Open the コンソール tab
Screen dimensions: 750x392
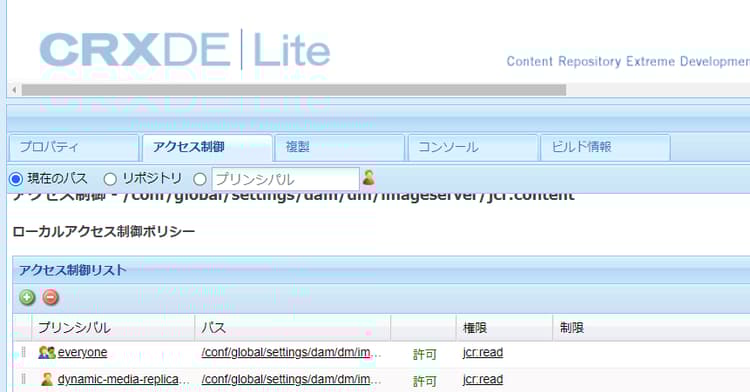pyautogui.click(x=473, y=147)
